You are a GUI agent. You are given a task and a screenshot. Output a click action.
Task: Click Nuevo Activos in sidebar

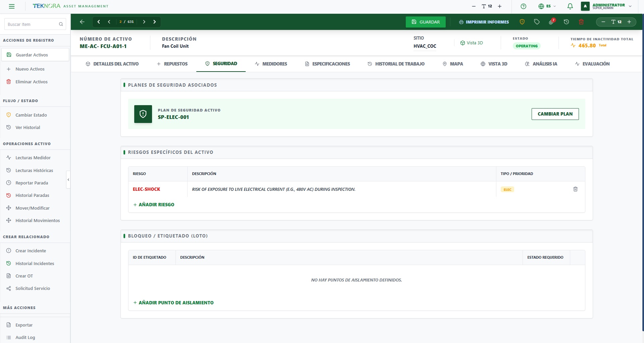coord(35,69)
